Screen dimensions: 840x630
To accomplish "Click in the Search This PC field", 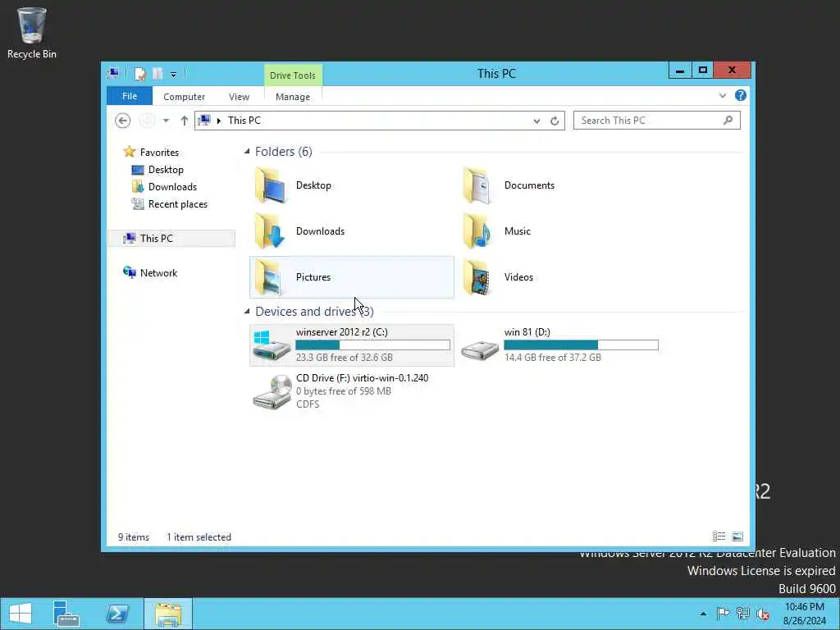I will point(657,121).
